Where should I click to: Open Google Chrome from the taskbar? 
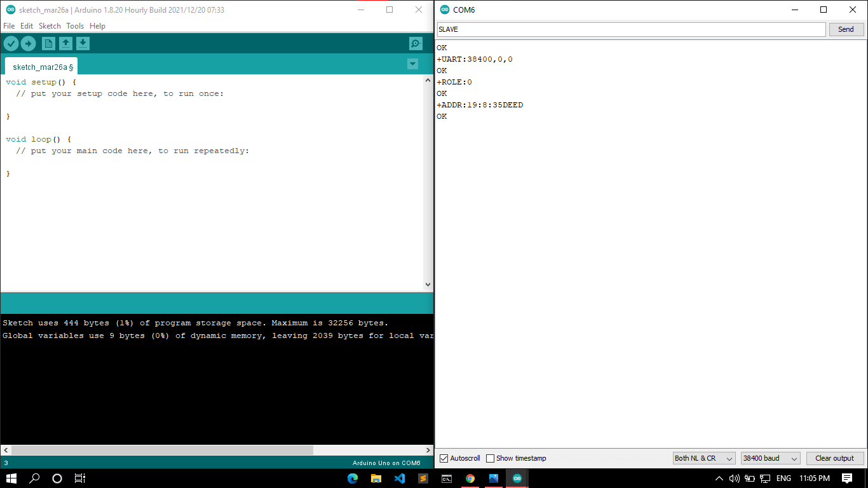(x=470, y=478)
